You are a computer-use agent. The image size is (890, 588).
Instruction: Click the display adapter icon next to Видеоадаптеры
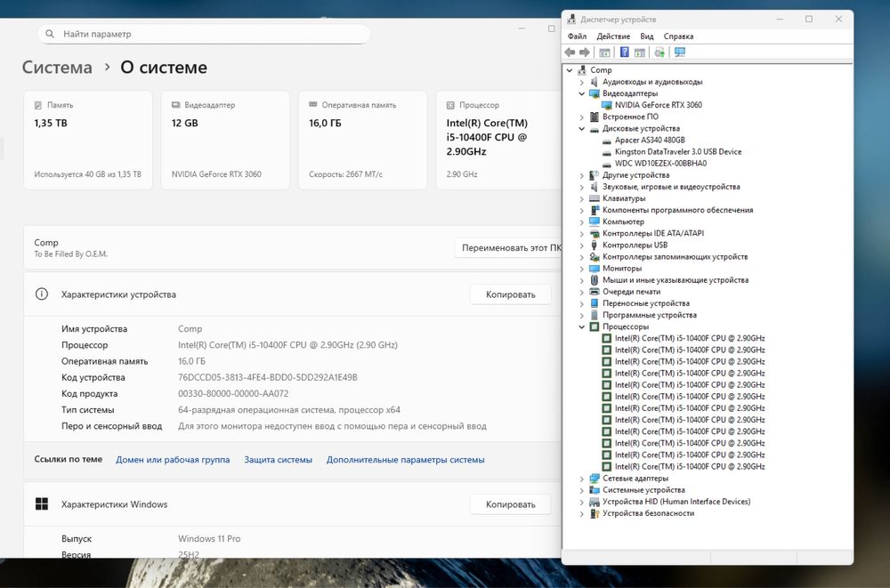coord(595,93)
